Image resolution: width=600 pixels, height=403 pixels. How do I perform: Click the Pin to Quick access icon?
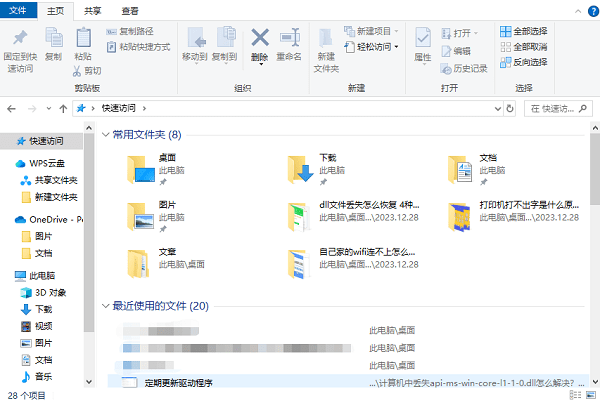[x=20, y=38]
